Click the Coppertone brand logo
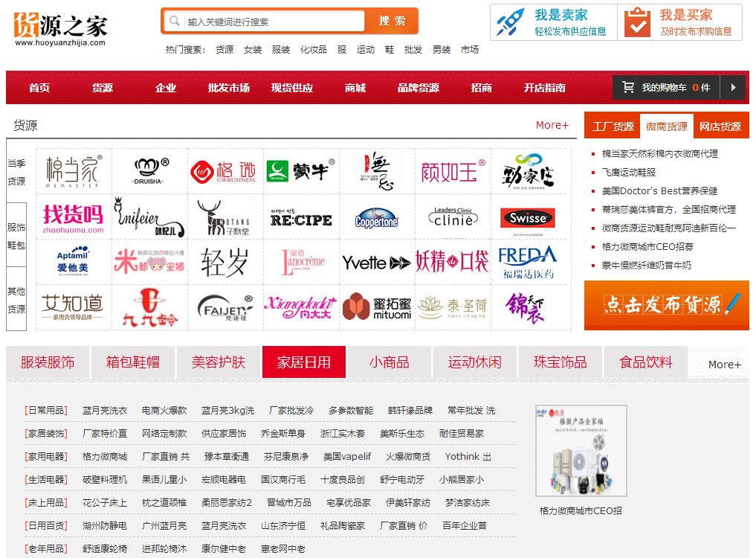 [x=376, y=218]
